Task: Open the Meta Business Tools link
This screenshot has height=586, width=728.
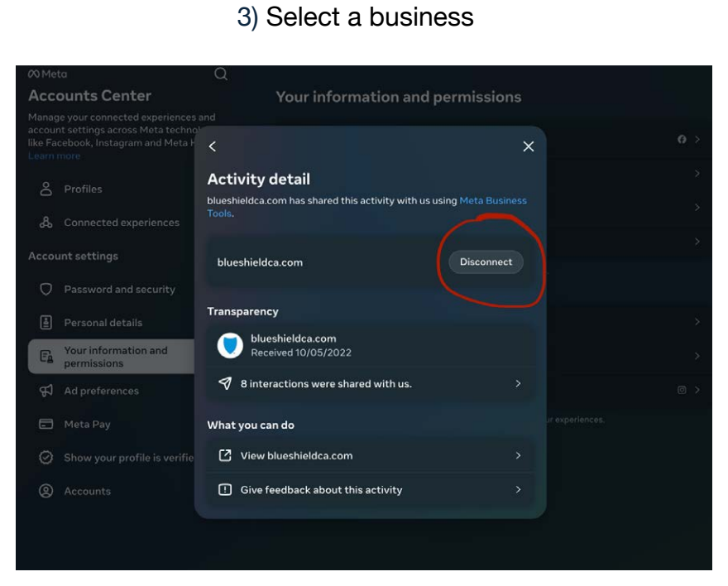Action: click(366, 207)
